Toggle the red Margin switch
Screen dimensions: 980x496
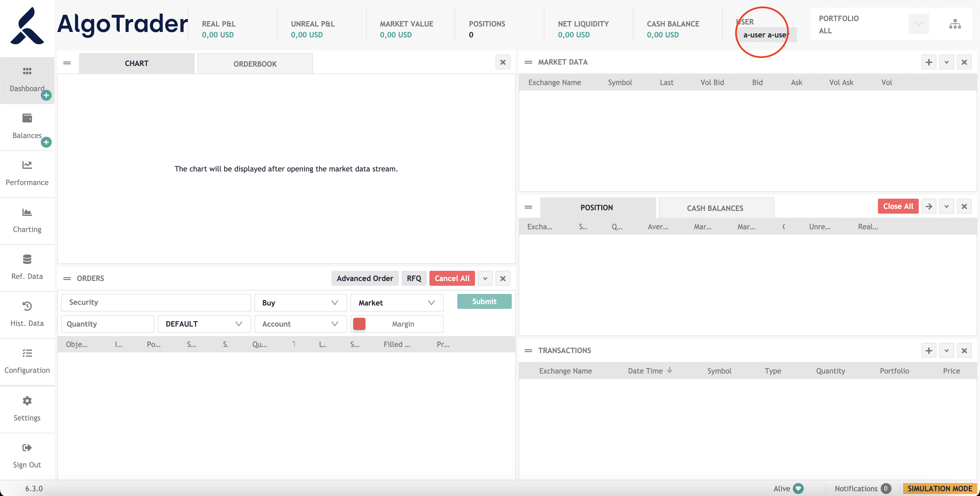coord(359,324)
